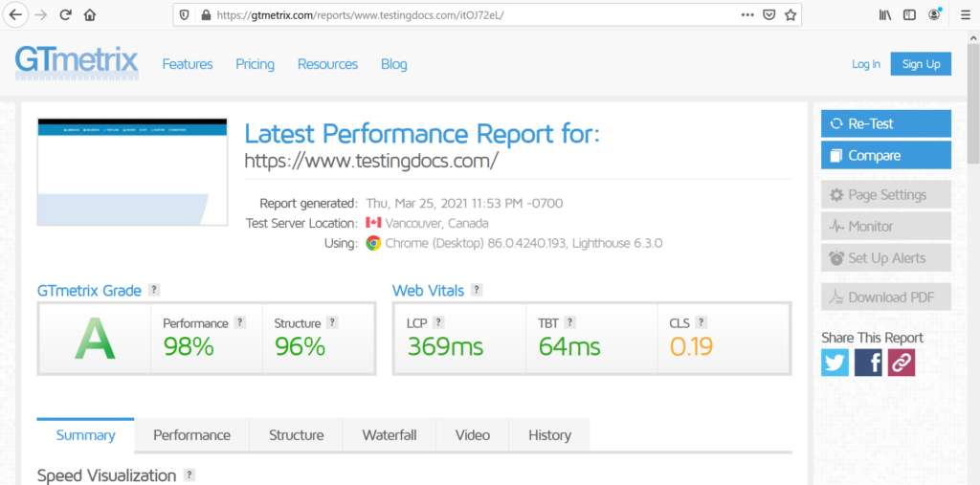Click the Log In link

(x=866, y=64)
